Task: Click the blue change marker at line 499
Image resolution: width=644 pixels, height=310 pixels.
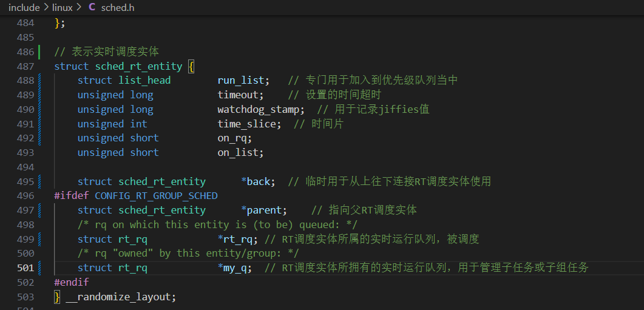Action: (x=39, y=239)
